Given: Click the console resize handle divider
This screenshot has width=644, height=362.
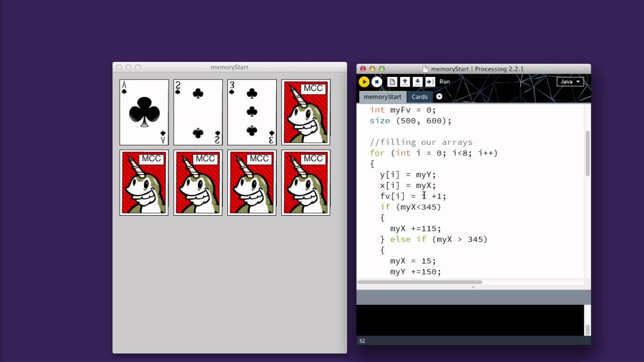Looking at the screenshot, I should click(x=473, y=288).
